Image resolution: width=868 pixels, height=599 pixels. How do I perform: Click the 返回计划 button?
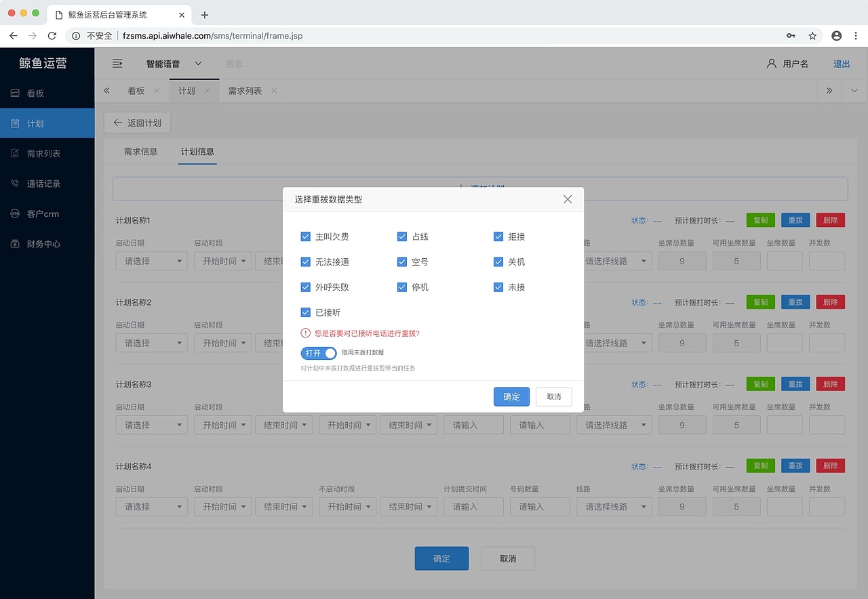pyautogui.click(x=138, y=123)
